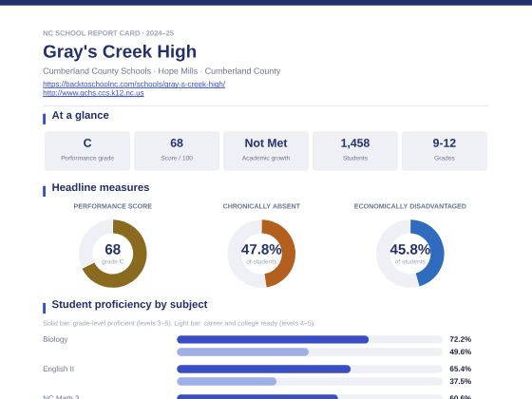
Task: Open the www.gchs.ccs.k12.nc.us website link
Action: tap(93, 93)
